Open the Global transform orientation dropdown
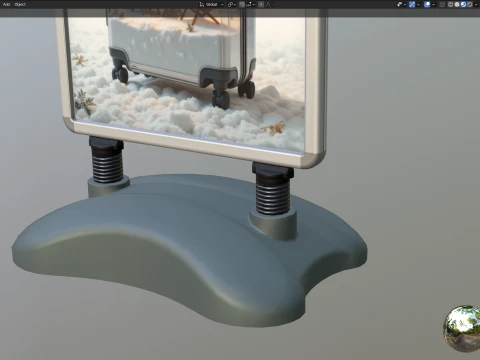 [211, 4]
